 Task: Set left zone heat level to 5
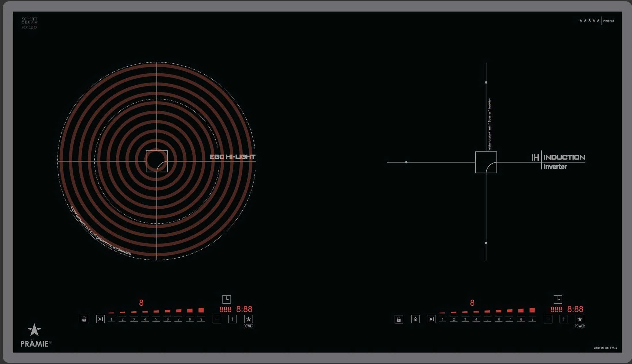156,319
